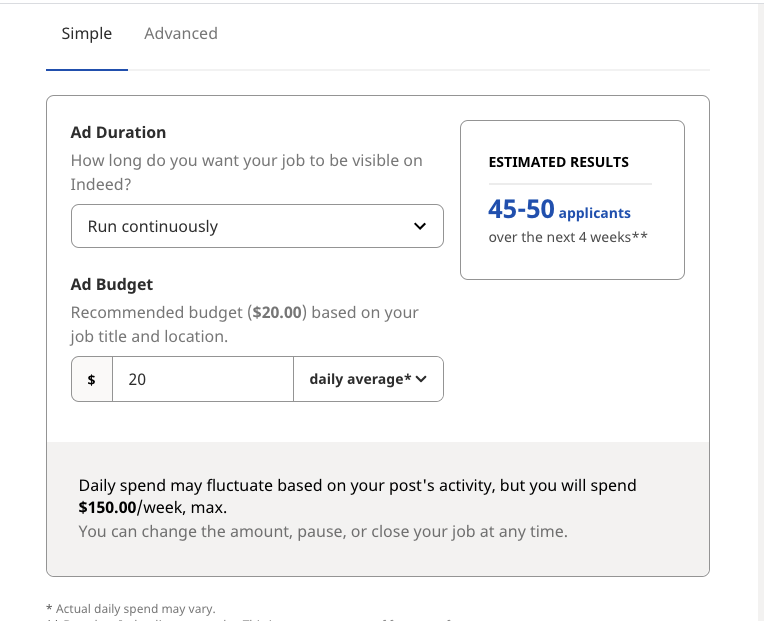Click the 'Daily spend may fluctuate' notice
This screenshot has height=621, width=764.
point(357,485)
